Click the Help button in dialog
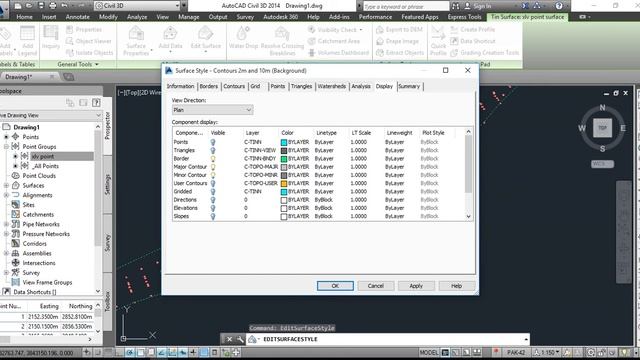 pos(456,286)
